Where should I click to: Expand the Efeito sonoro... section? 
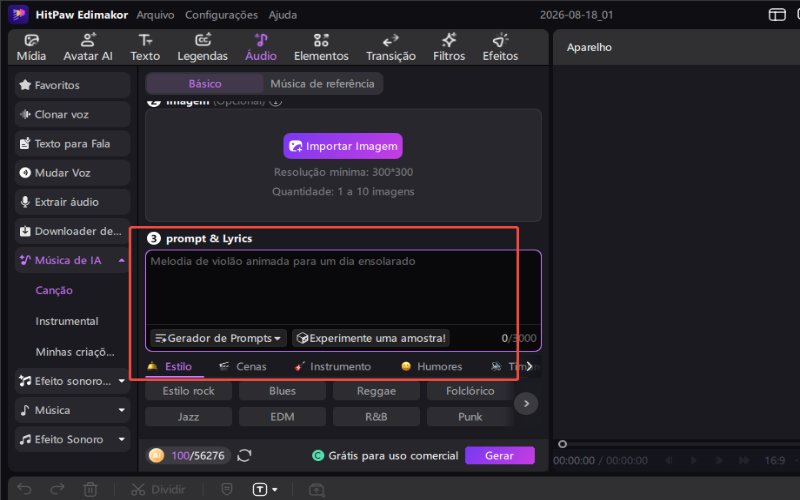coord(121,381)
